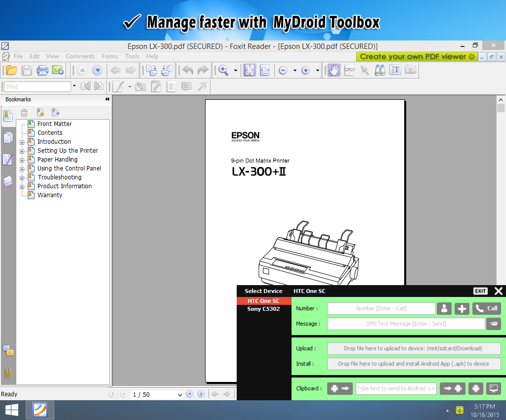This screenshot has height=420, width=506.
Task: Collapse the Bookmarks panel arrow
Action: (107, 99)
